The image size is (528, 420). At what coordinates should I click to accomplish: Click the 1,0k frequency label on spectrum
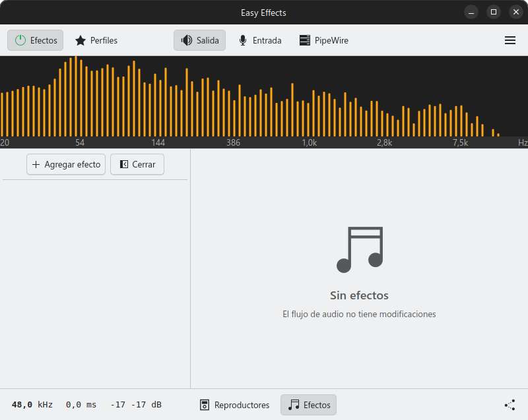pyautogui.click(x=309, y=143)
